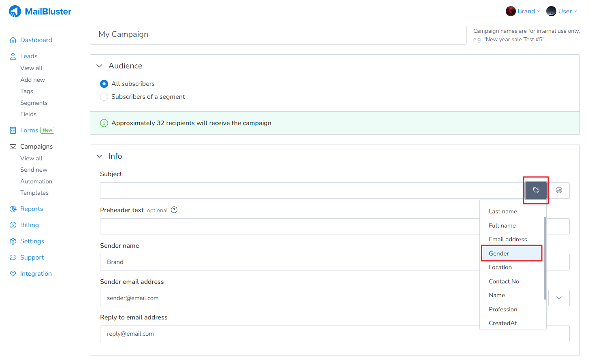The width and height of the screenshot is (590, 364).
Task: Choose Gender from the merge tag list
Action: 499,253
